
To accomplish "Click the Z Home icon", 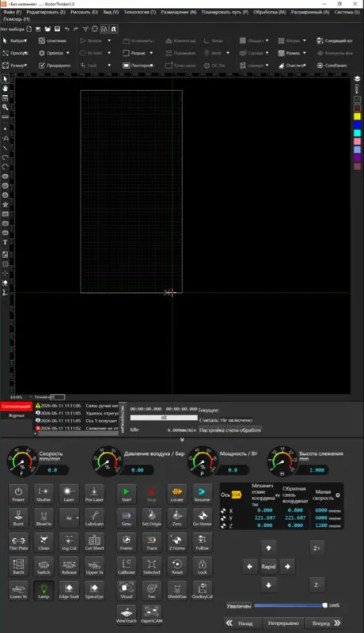I will point(176,542).
